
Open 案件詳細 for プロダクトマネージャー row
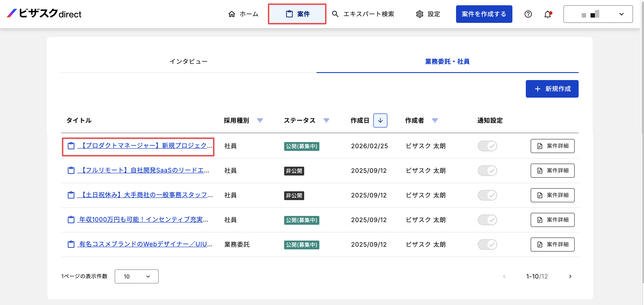pos(552,146)
